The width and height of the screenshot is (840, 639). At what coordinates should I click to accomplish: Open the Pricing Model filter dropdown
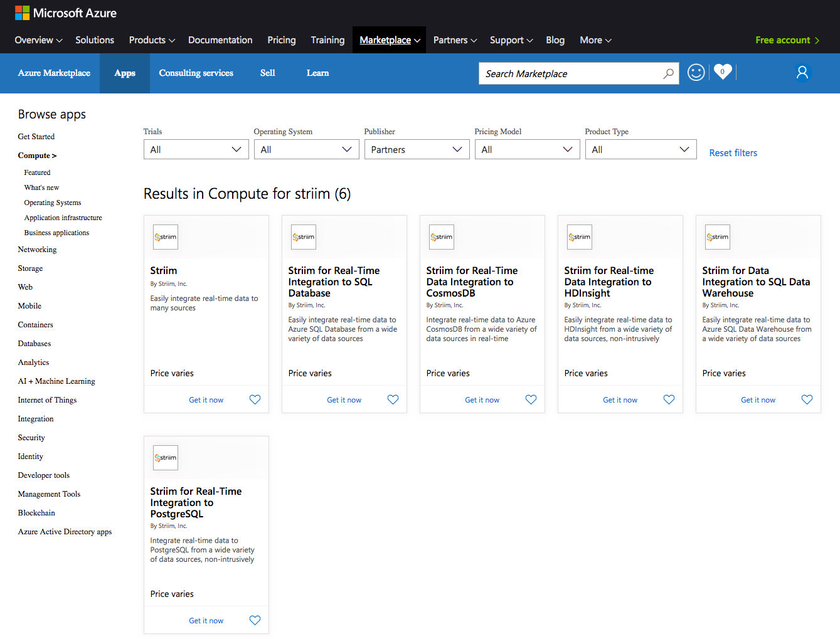point(528,149)
